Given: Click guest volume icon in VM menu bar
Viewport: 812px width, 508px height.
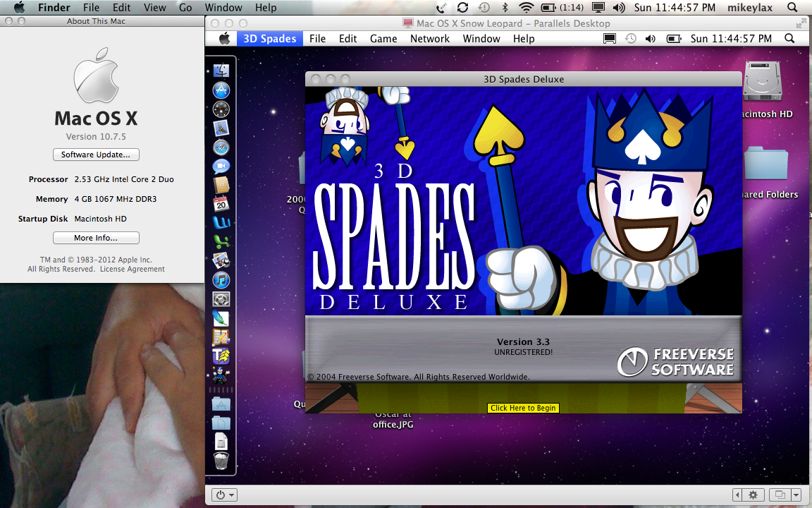Looking at the screenshot, I should tap(651, 39).
